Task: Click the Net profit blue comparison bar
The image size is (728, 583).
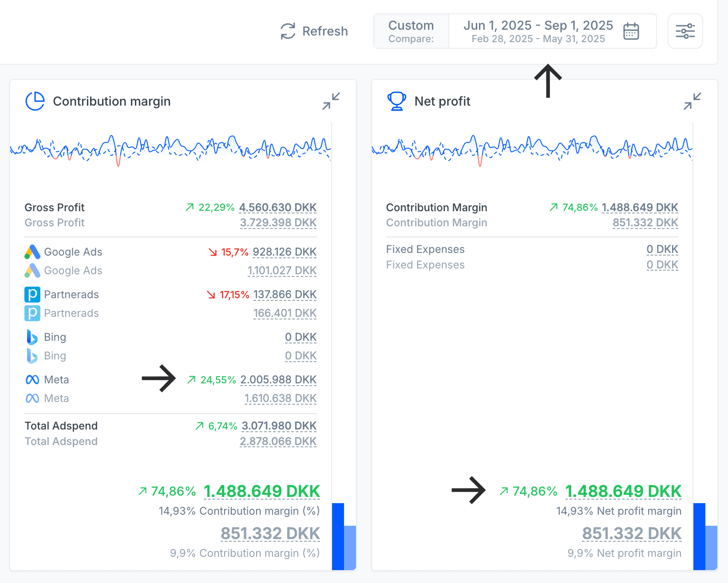Action: [699, 536]
